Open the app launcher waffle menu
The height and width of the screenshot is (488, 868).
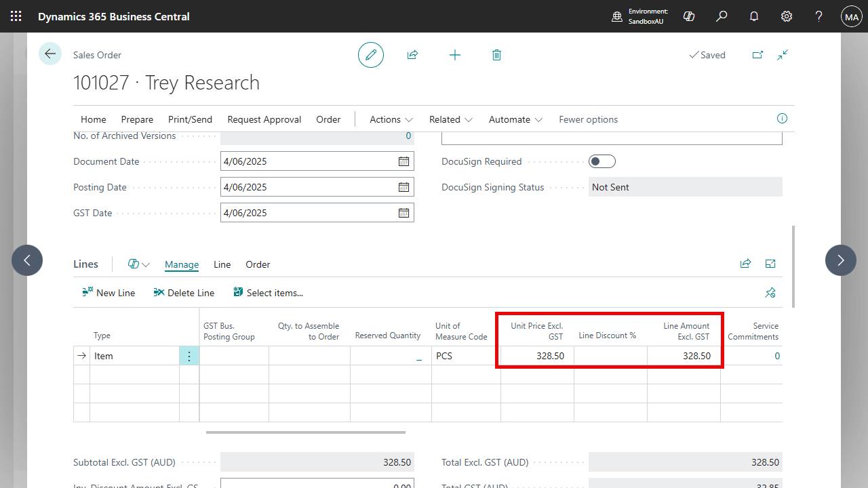(16, 16)
